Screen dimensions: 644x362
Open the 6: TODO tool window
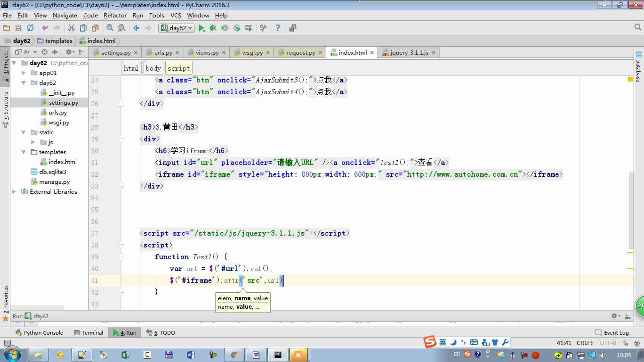[x=161, y=333]
